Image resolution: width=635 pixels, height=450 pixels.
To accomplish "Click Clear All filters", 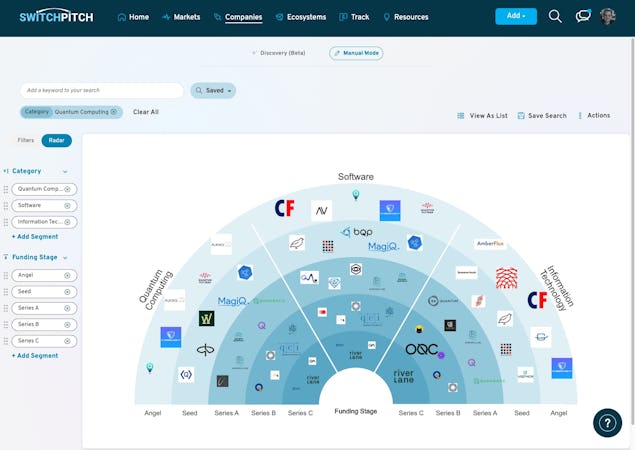I will 146,112.
